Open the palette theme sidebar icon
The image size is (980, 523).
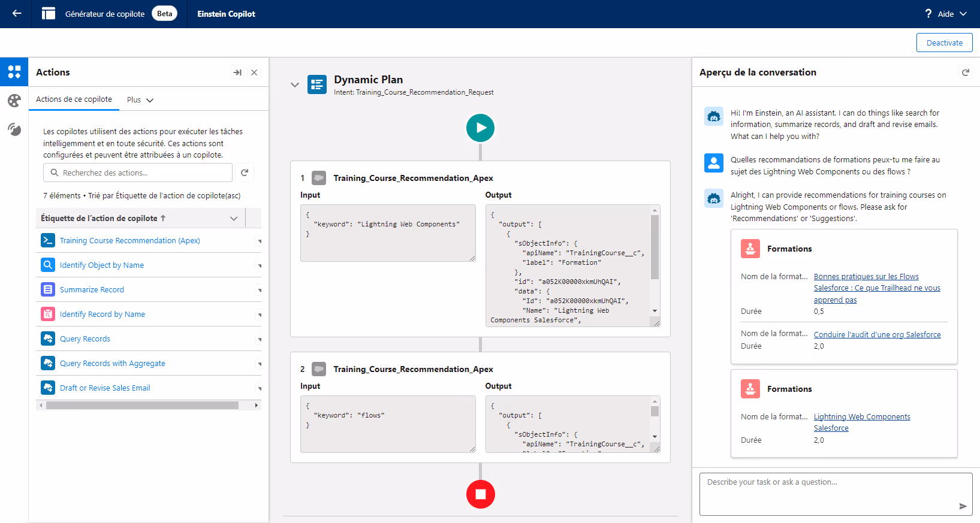coord(14,101)
